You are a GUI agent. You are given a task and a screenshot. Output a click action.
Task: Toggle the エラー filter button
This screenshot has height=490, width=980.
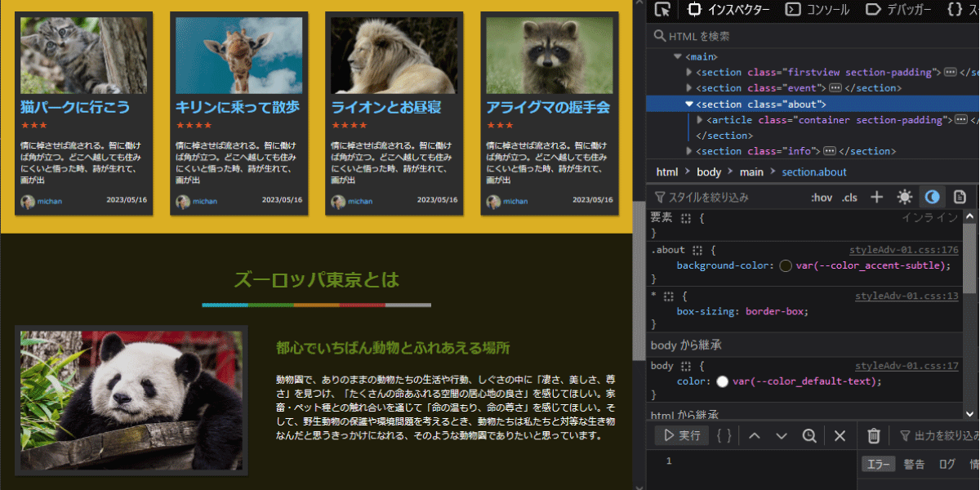[879, 464]
